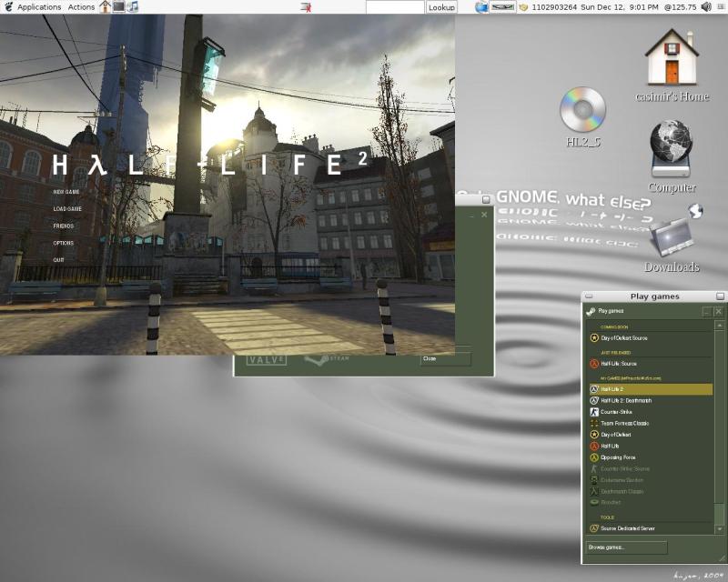Viewport: 728px width, 582px height.
Task: Launch the music player panel icon
Action: pyautogui.click(x=133, y=6)
